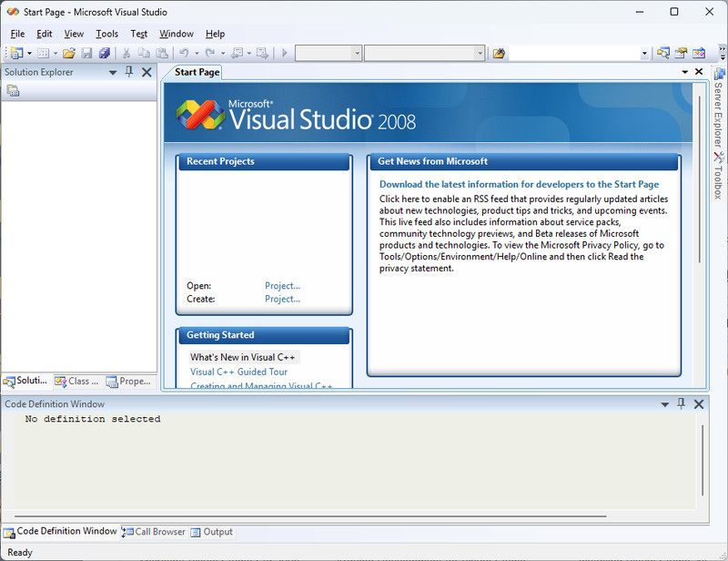Open the Edit menu
728x561 pixels.
pos(44,34)
